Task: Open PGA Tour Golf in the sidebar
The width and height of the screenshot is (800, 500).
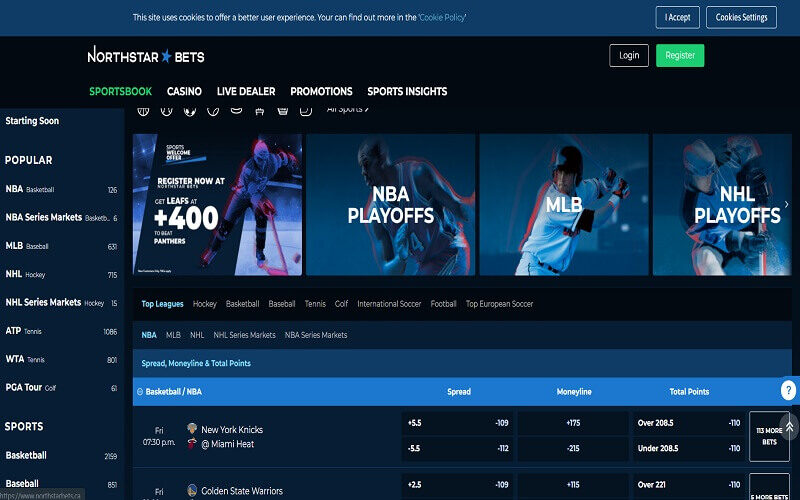Action: [61, 388]
